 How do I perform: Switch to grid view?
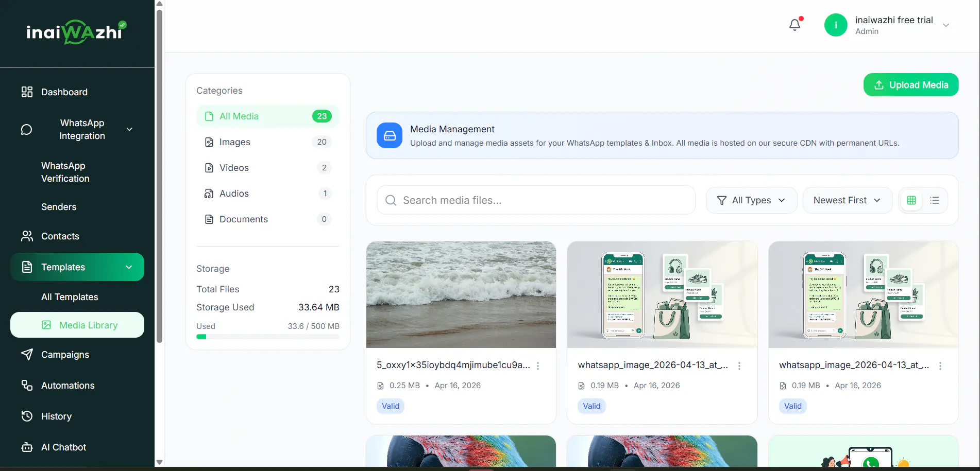tap(911, 200)
